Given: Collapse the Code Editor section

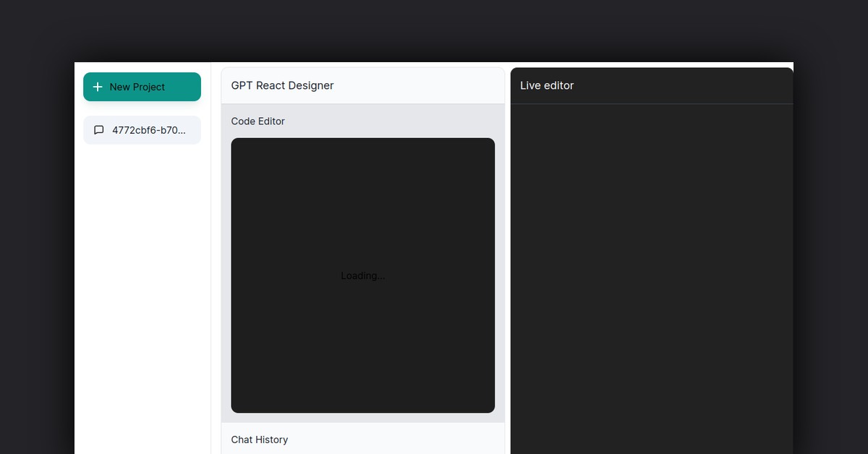Looking at the screenshot, I should click(x=258, y=121).
